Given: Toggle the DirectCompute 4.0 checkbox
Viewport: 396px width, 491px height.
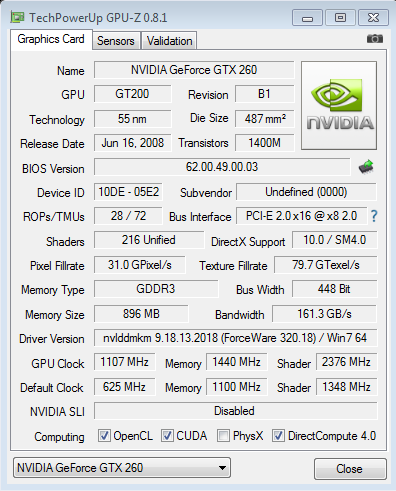Looking at the screenshot, I should (278, 436).
